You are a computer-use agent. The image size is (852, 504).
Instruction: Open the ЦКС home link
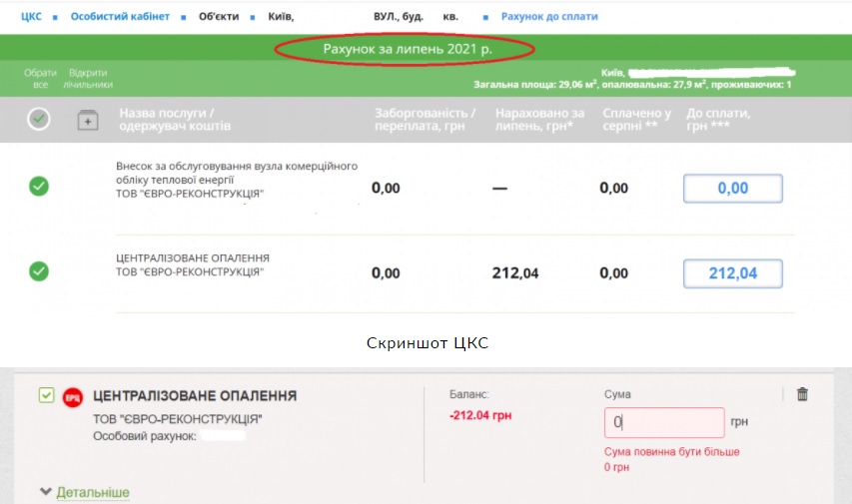click(31, 17)
